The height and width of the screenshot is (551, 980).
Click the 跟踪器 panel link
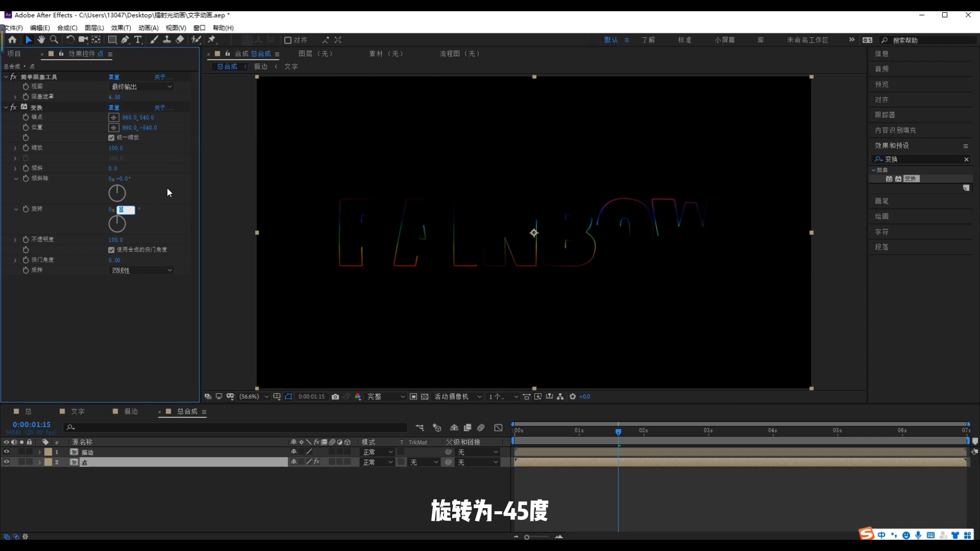(x=884, y=115)
